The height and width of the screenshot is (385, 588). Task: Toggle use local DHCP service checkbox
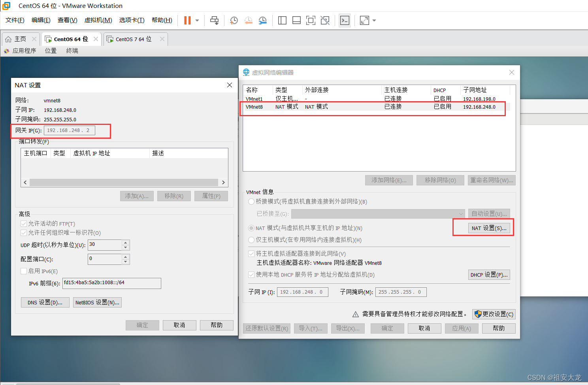tap(251, 275)
